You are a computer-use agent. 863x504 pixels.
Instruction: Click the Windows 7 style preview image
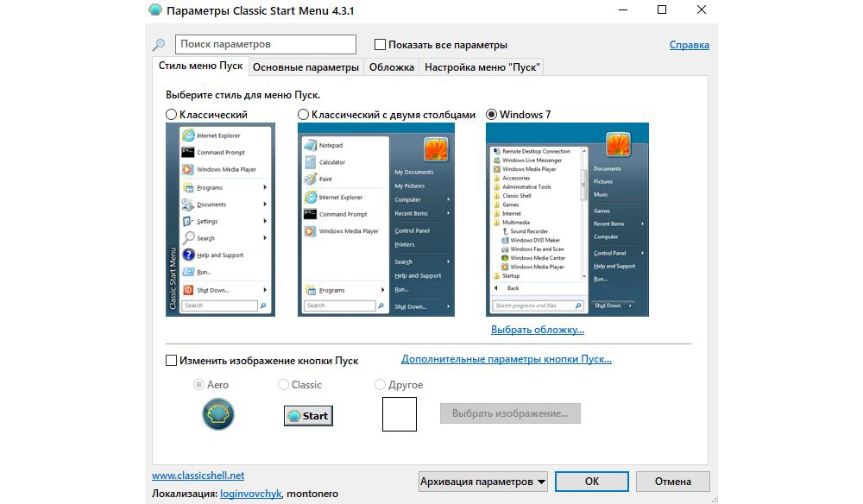pyautogui.click(x=568, y=219)
